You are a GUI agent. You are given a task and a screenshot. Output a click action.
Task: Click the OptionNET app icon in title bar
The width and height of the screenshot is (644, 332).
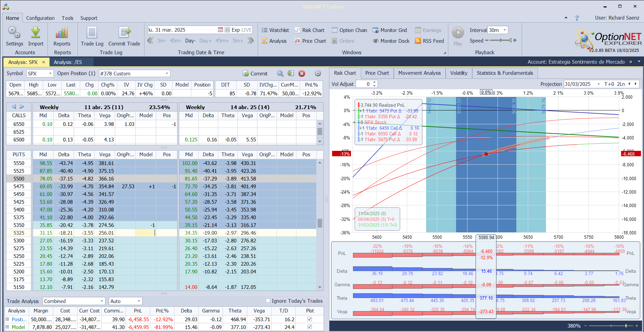tap(6, 6)
